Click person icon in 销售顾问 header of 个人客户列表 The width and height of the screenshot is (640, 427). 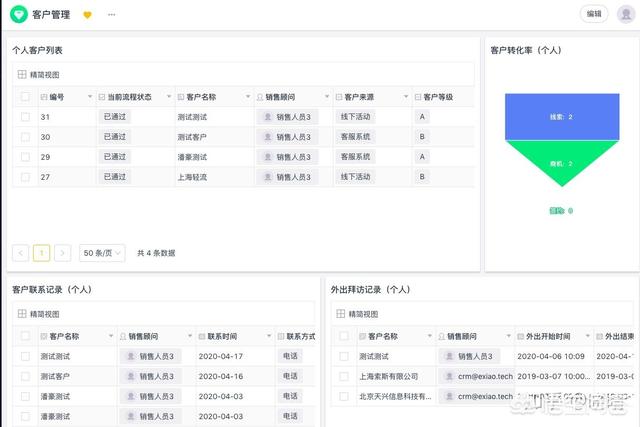tap(260, 97)
